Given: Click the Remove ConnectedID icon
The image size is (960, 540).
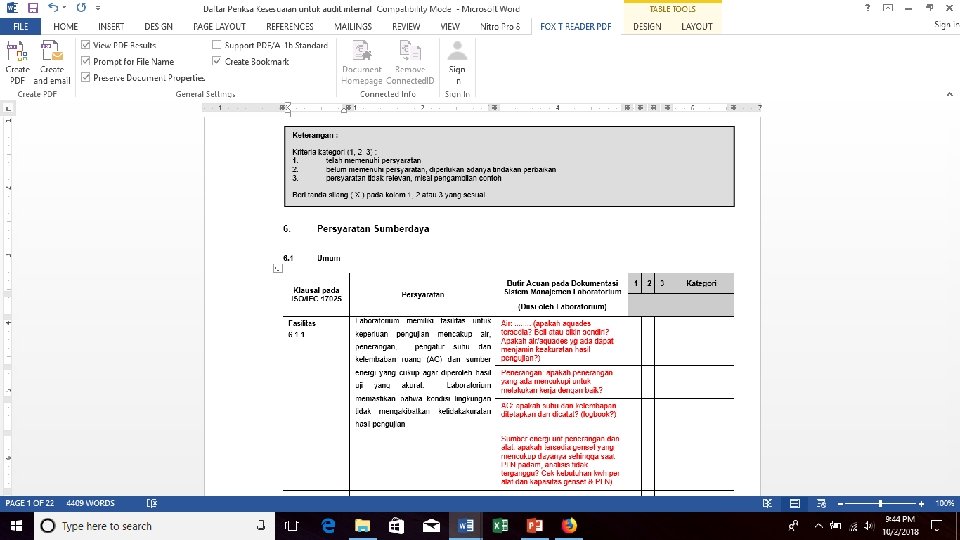Looking at the screenshot, I should click(x=410, y=53).
